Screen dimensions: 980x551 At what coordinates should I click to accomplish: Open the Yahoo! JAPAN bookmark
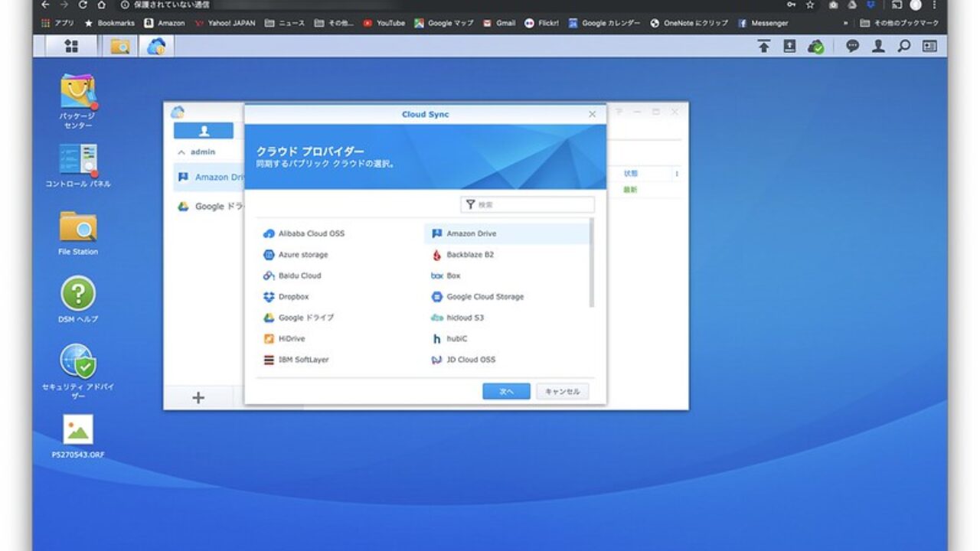tap(225, 23)
